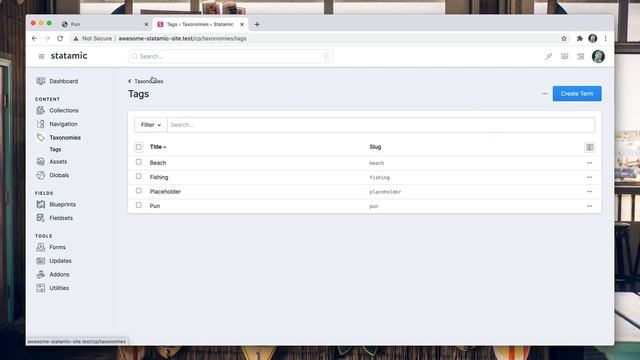This screenshot has height=360, width=640.
Task: Customize table columns icon
Action: point(590,147)
